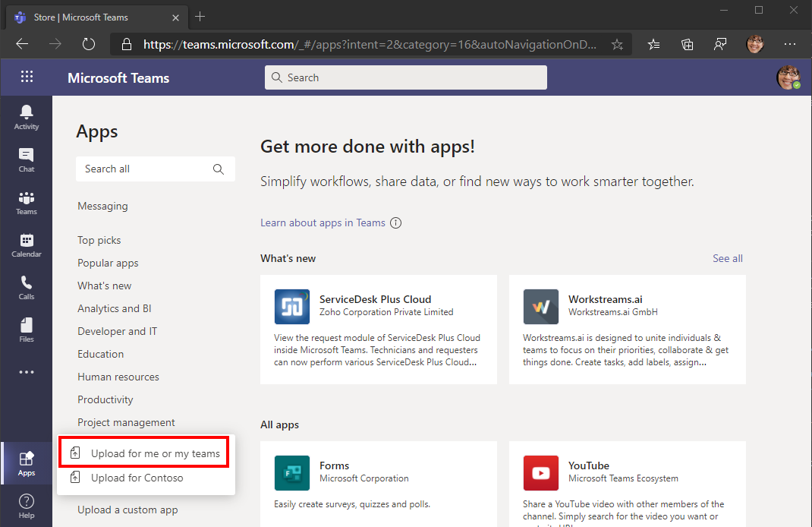Screen dimensions: 812x527
Task: View site info via lock icon
Action: click(127, 45)
